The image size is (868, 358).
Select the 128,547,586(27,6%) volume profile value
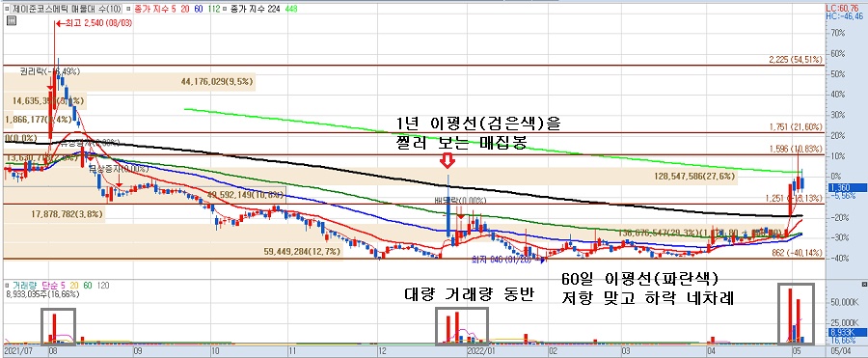click(693, 177)
